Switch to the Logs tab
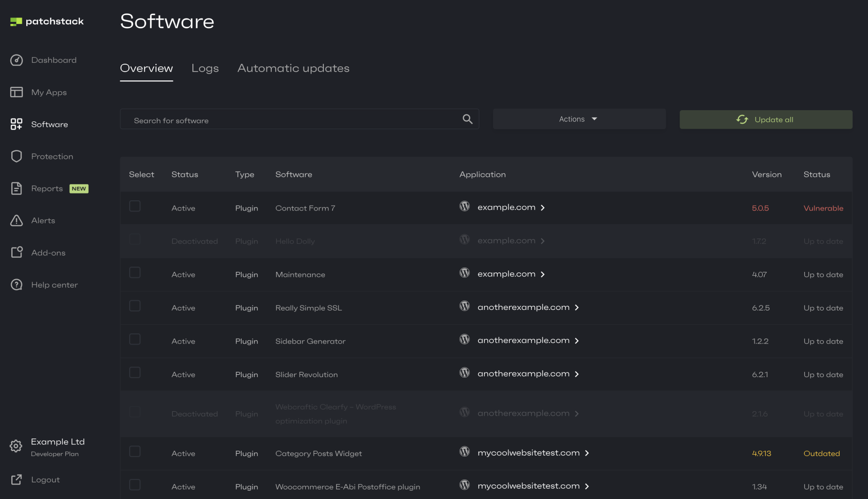Screen dimensions: 868x499 pos(205,68)
